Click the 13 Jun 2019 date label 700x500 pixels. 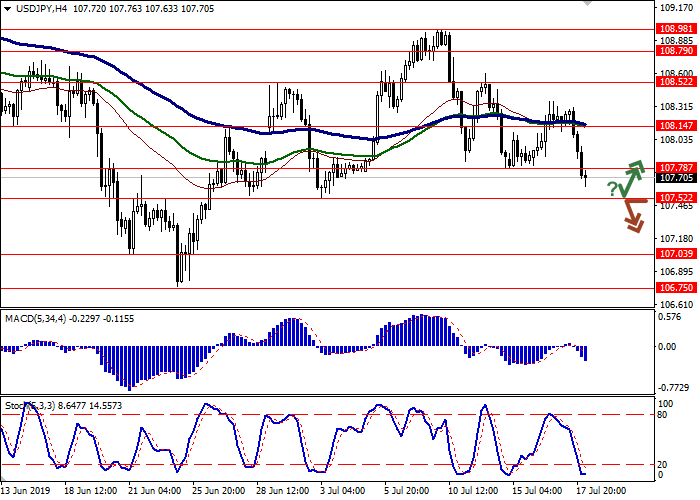pyautogui.click(x=28, y=492)
